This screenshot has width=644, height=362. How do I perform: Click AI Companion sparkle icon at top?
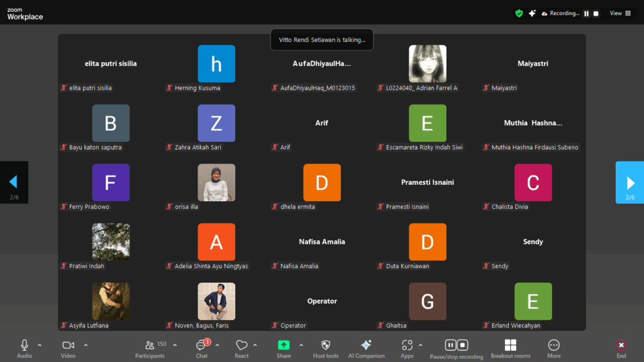click(532, 14)
